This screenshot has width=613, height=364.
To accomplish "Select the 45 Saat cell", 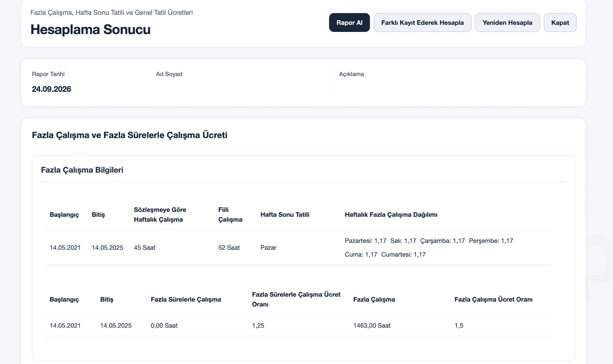I will (145, 248).
